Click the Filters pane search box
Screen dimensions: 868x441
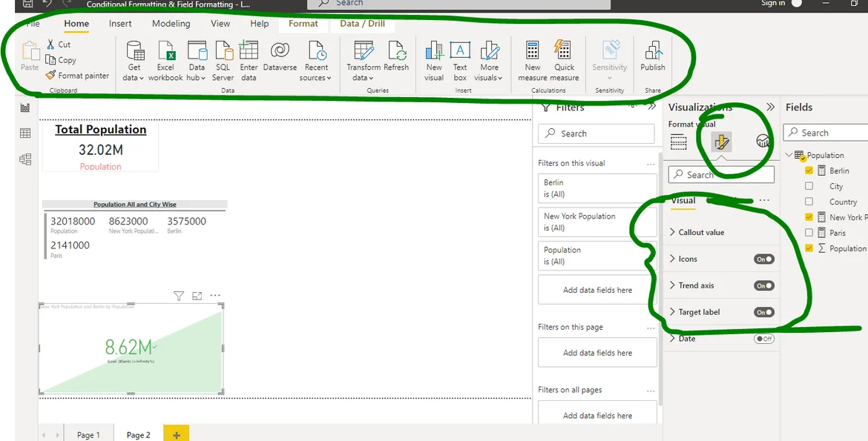click(597, 133)
